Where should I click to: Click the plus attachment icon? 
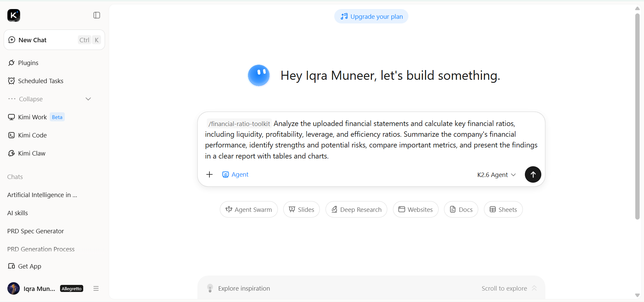pyautogui.click(x=209, y=174)
